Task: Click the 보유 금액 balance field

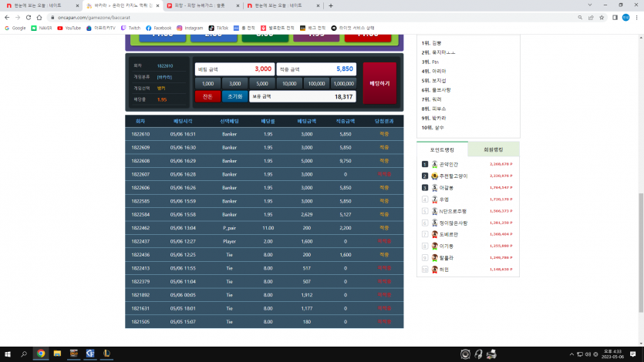Action: (302, 97)
